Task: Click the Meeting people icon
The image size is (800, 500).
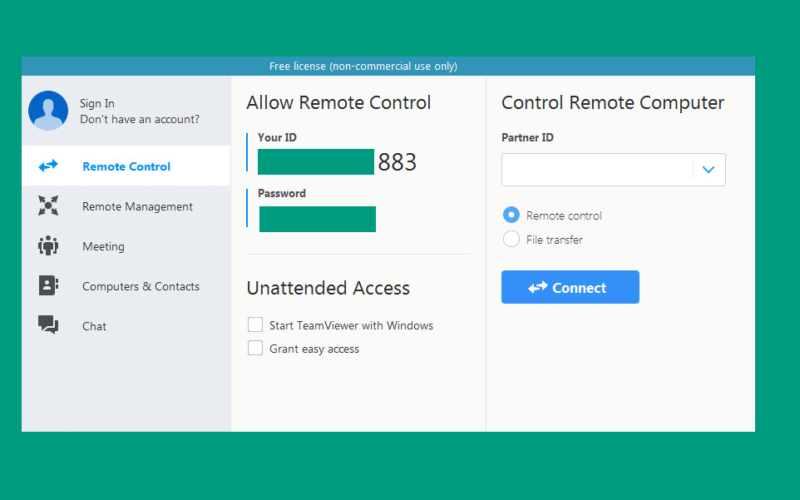Action: [48, 245]
